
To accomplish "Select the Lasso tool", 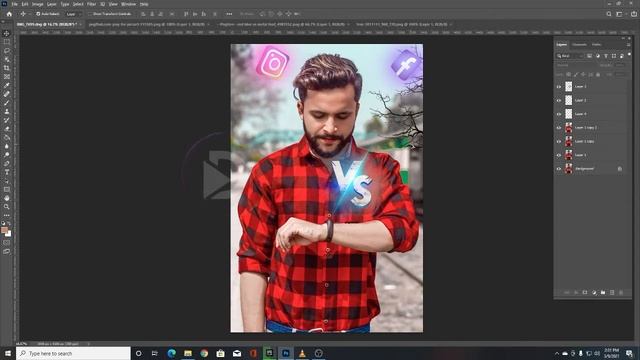I will pyautogui.click(x=7, y=51).
